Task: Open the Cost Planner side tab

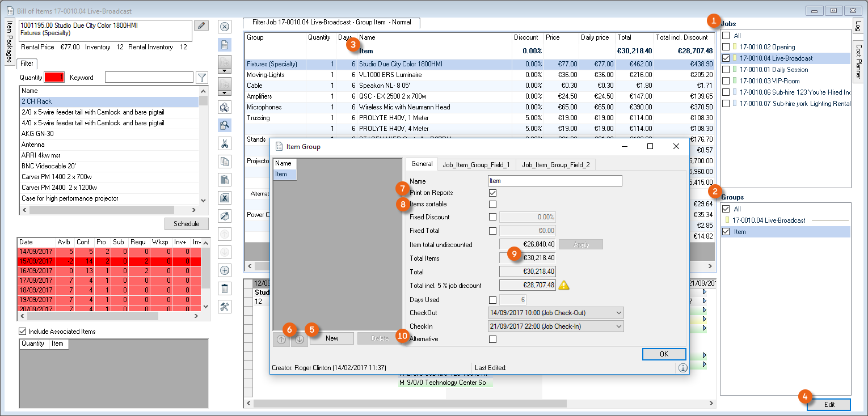Action: tap(858, 62)
